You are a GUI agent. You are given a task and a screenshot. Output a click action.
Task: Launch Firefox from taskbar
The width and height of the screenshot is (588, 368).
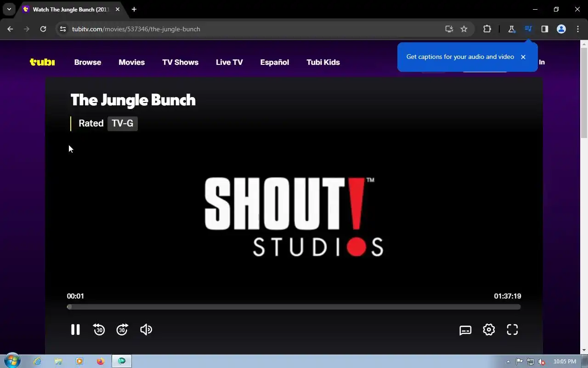tap(101, 362)
